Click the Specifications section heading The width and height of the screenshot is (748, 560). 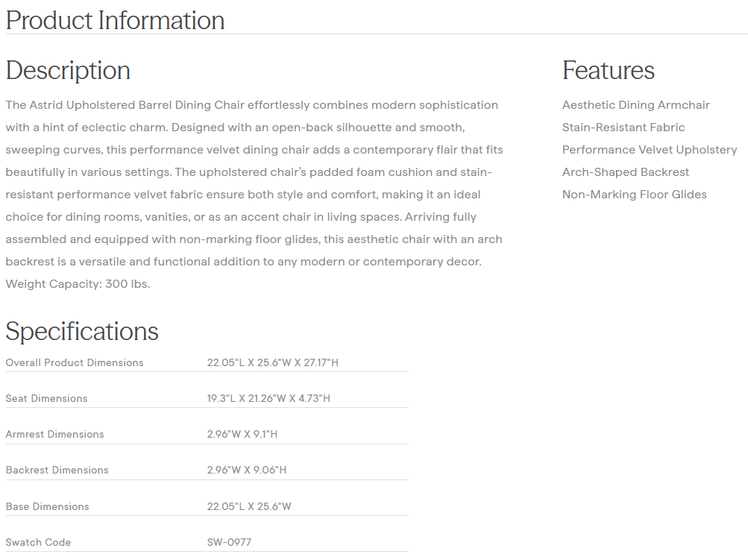tap(82, 331)
